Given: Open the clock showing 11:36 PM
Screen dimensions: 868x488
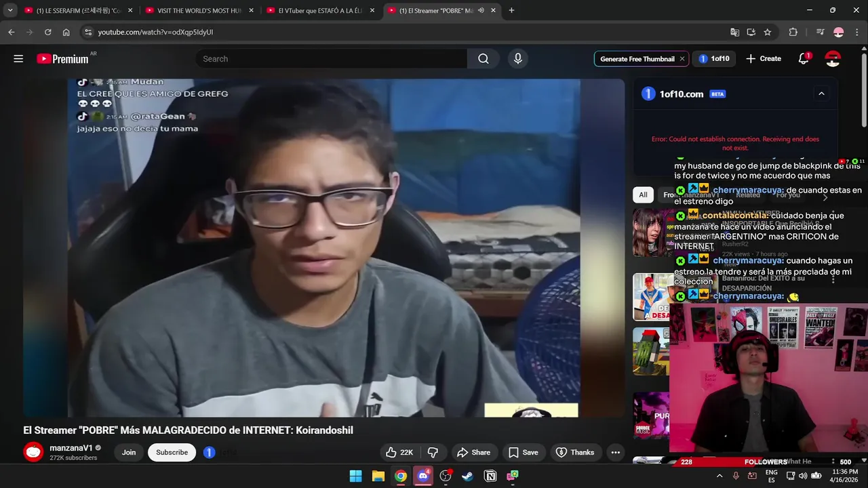Looking at the screenshot, I should point(845,476).
